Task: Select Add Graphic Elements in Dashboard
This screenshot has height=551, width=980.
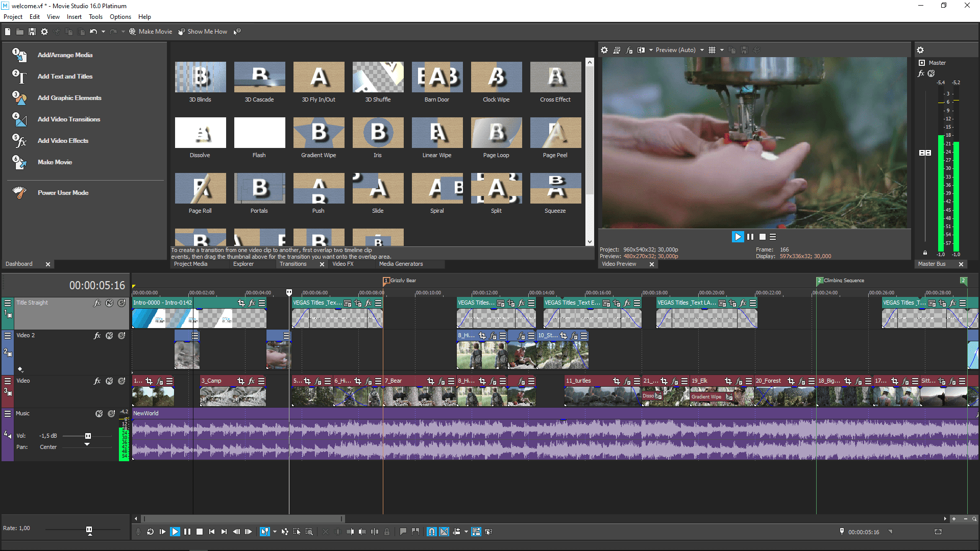Action: [x=69, y=98]
